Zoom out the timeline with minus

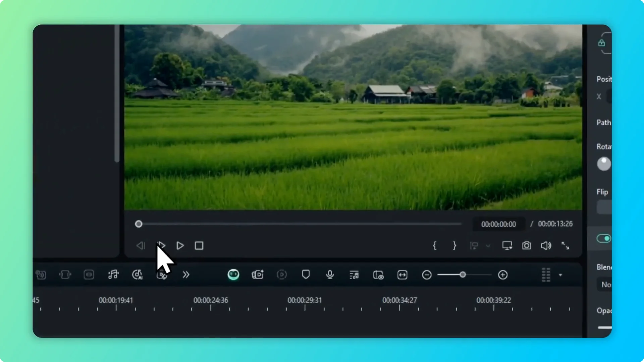click(427, 275)
